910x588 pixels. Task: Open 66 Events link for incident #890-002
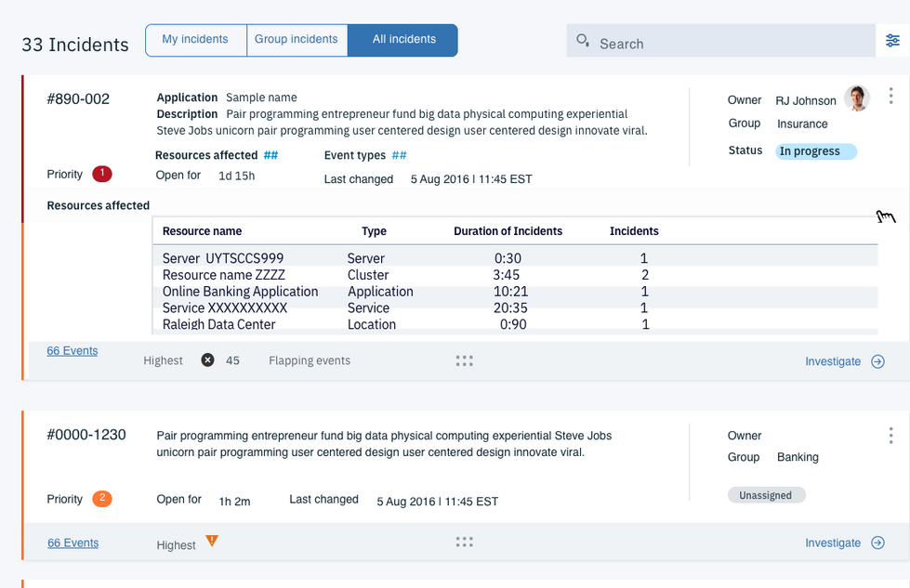(x=73, y=351)
